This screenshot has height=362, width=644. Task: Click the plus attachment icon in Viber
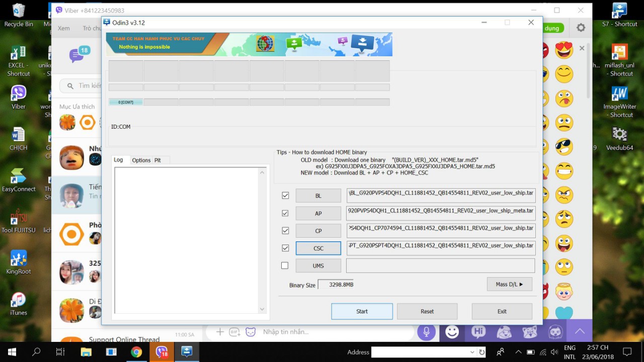pos(220,332)
